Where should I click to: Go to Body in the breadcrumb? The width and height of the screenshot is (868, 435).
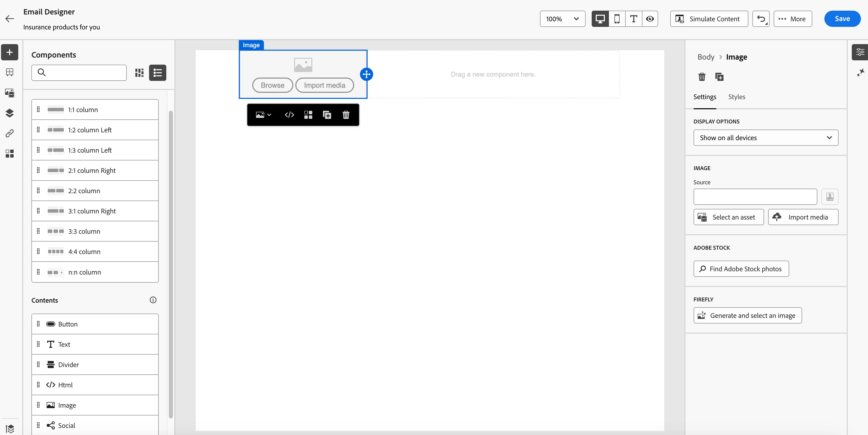[706, 57]
